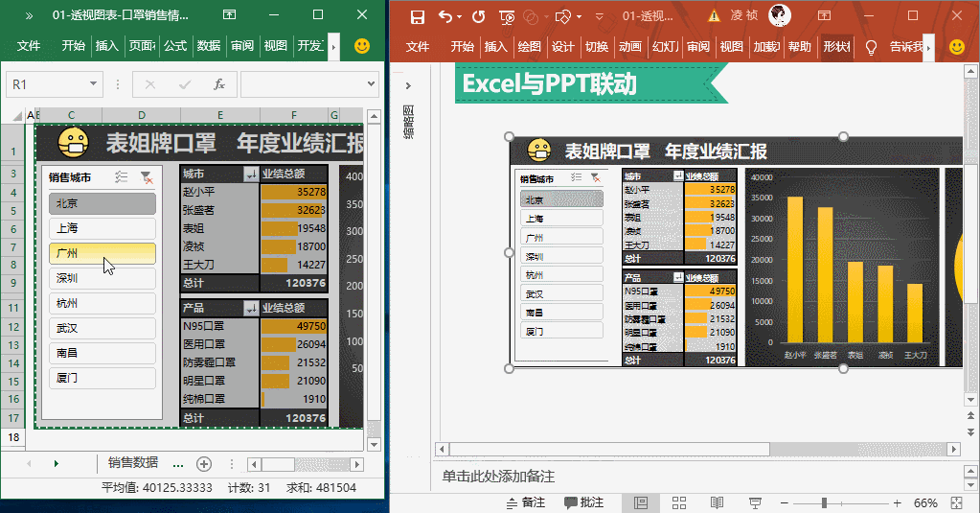Screen dimensions: 980x513
Task: Open ribbon display options in PowerPoint
Action: pyautogui.click(x=825, y=15)
